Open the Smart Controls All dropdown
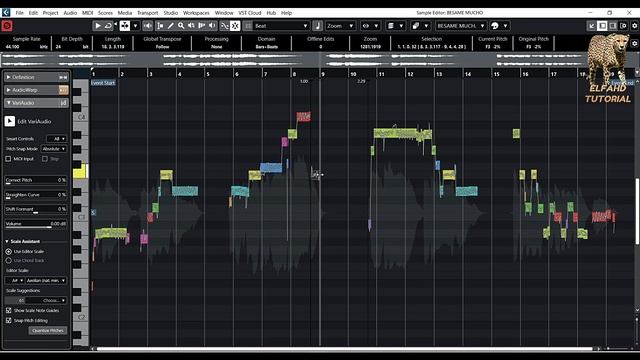 (57, 139)
